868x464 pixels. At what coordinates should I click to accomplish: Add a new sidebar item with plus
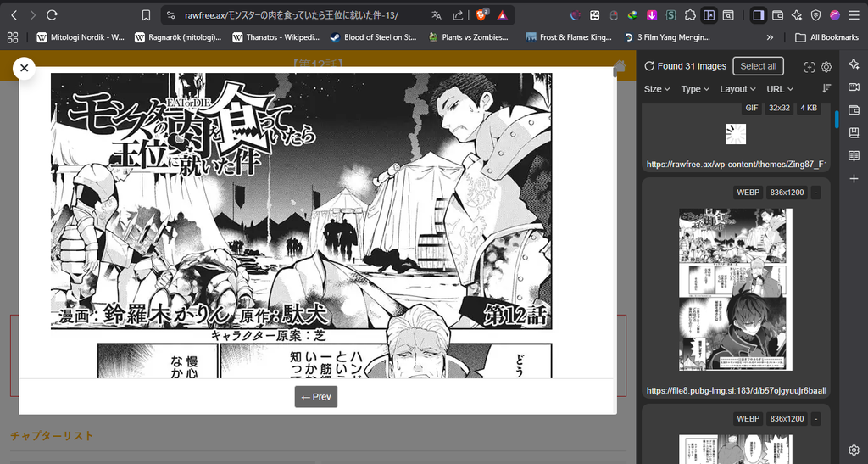pos(854,179)
